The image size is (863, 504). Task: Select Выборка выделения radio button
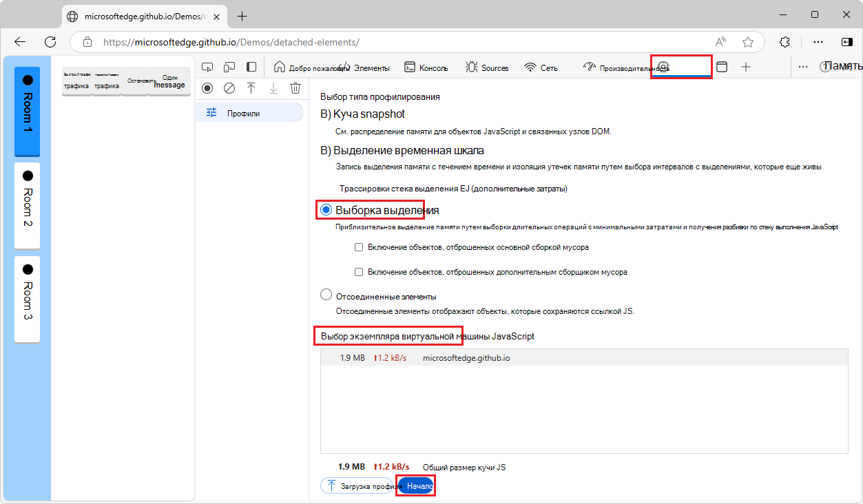(326, 209)
